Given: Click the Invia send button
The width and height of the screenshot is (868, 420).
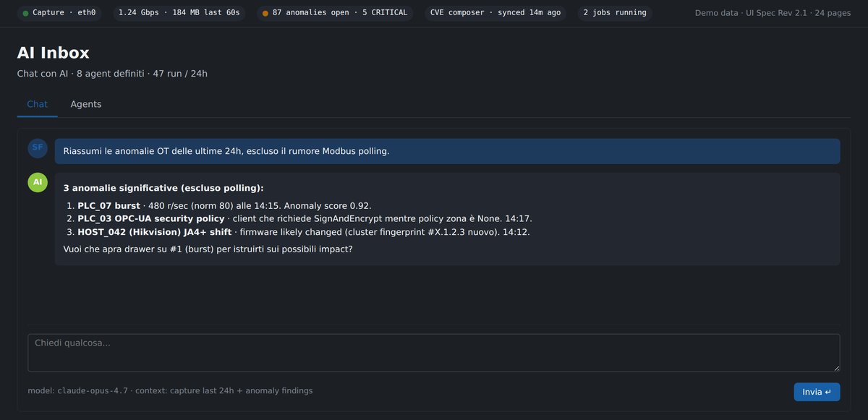Looking at the screenshot, I should [x=817, y=392].
